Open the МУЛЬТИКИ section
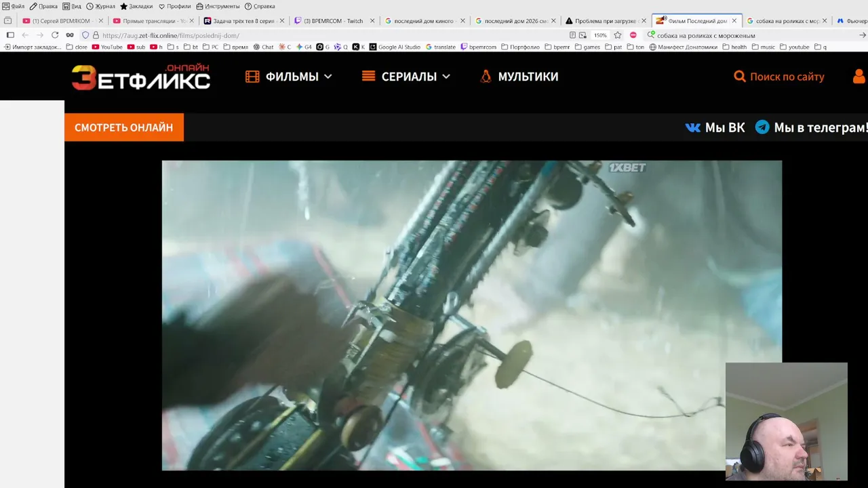868x488 pixels. [519, 77]
